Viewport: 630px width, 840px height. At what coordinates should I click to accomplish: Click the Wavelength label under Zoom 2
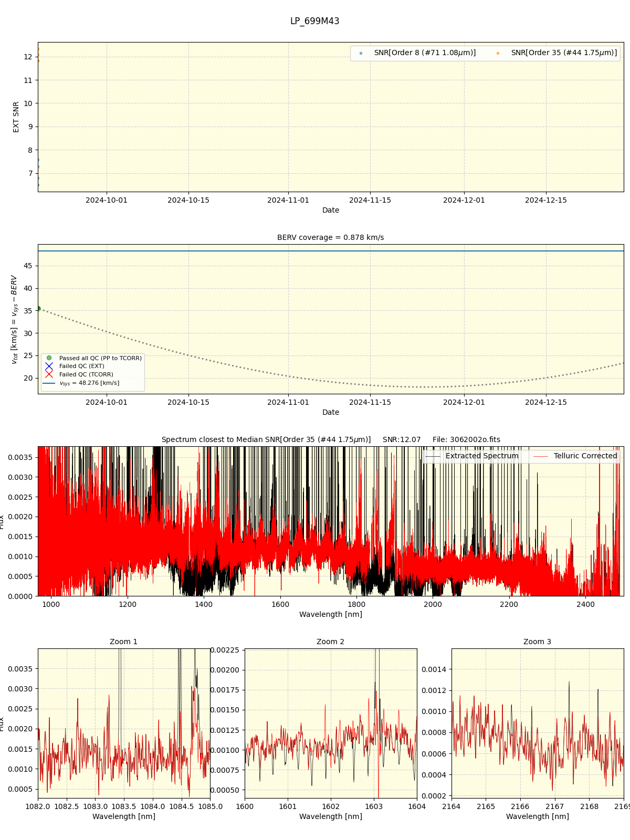pyautogui.click(x=330, y=817)
